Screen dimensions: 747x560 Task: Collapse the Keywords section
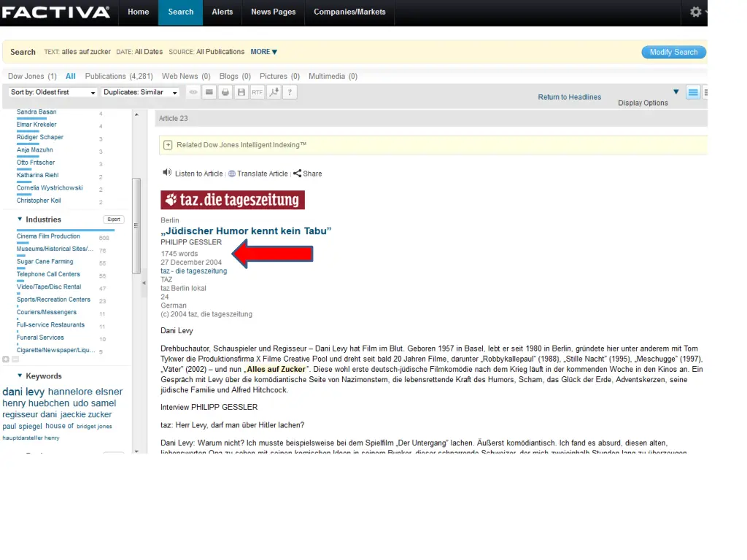pyautogui.click(x=20, y=376)
